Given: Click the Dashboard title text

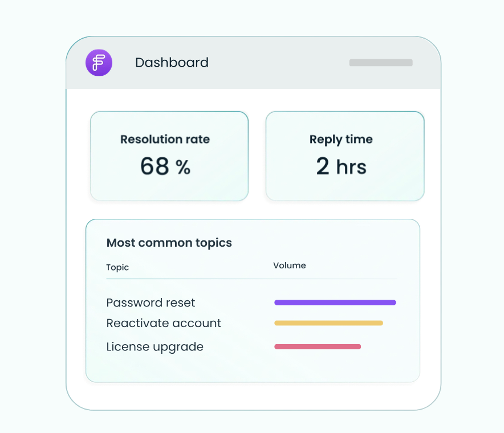Looking at the screenshot, I should (x=172, y=63).
